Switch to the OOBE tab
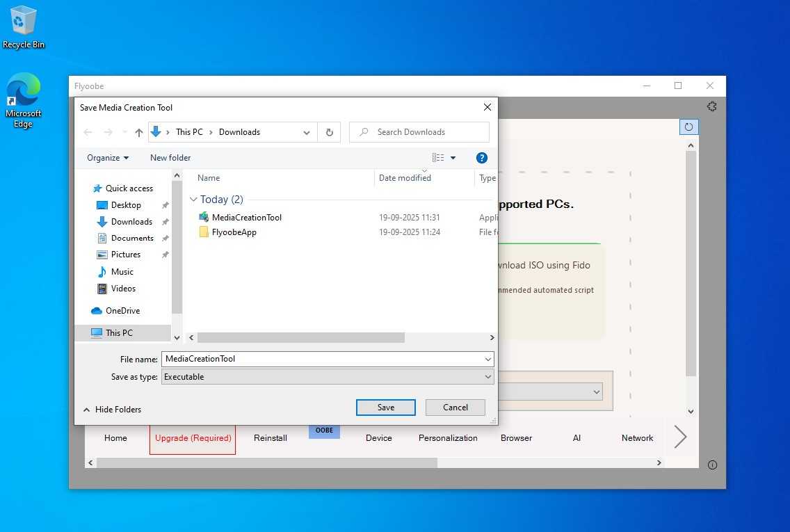The width and height of the screenshot is (790, 532). tap(324, 430)
